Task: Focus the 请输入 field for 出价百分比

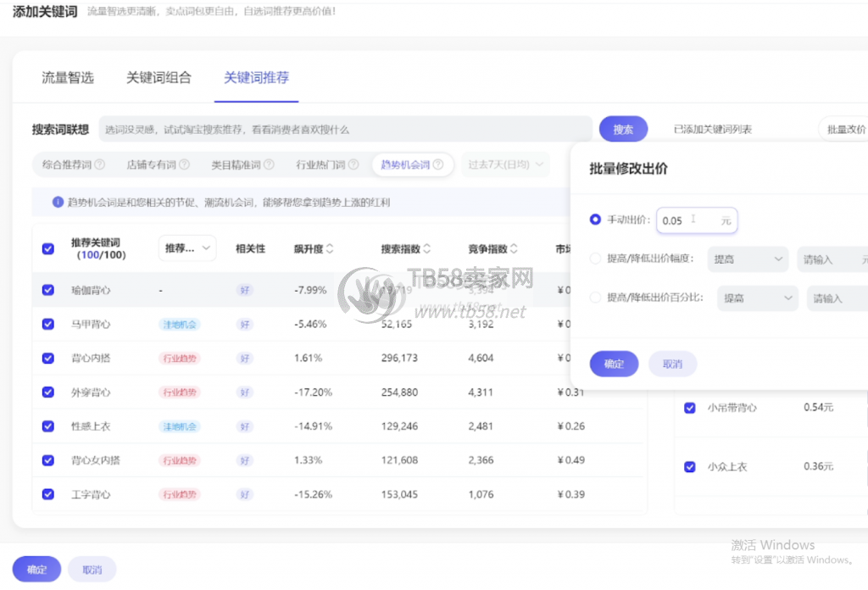Action: (x=837, y=298)
